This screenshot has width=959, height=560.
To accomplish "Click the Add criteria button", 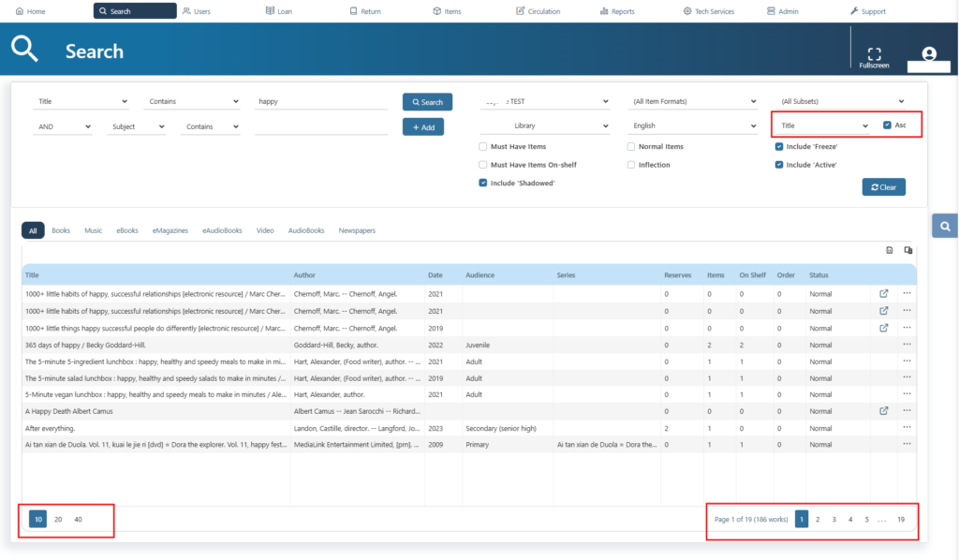I will (423, 127).
